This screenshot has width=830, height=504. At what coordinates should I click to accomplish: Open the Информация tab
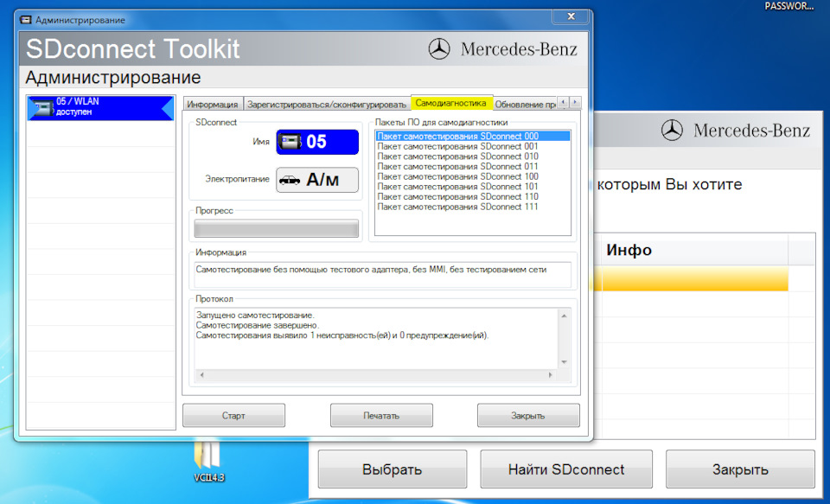pyautogui.click(x=213, y=105)
